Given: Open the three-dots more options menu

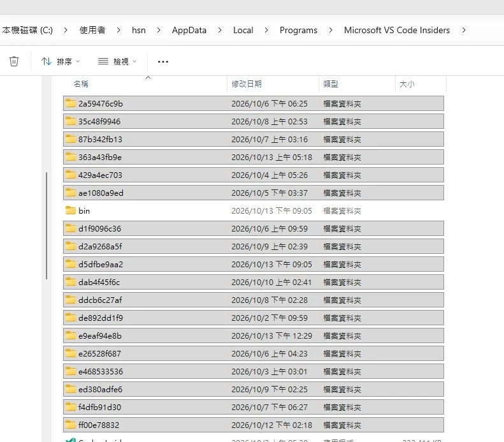Looking at the screenshot, I should [x=163, y=61].
